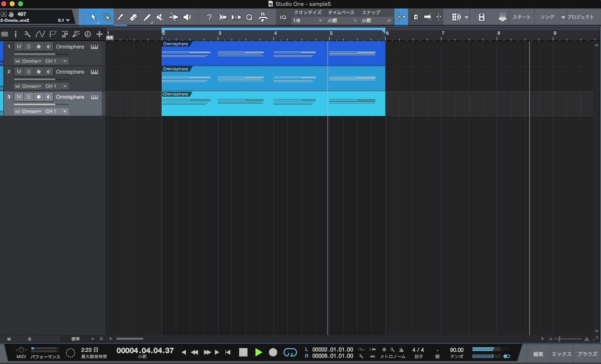601x364 pixels.
Task: Solo track 3 Omnisphere
Action: coord(29,97)
